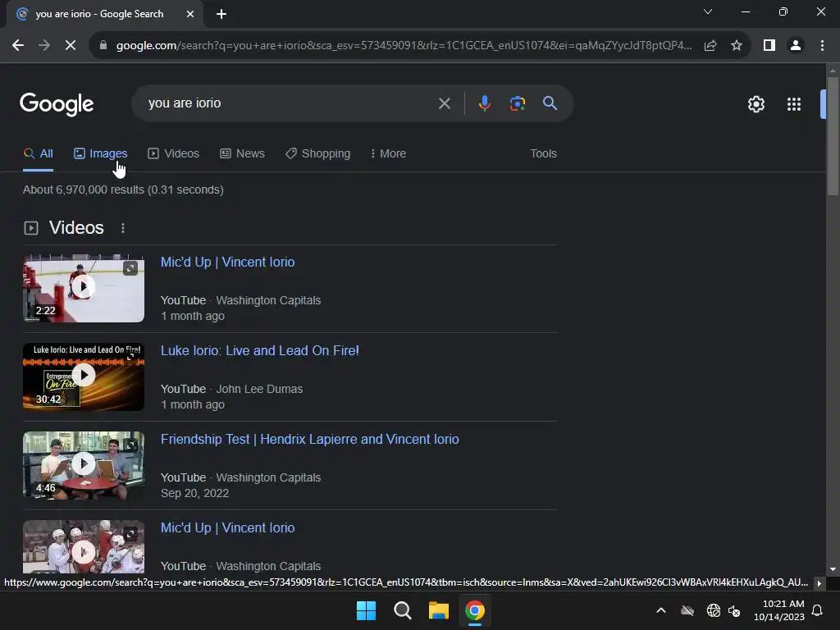Open the Windows Start menu
Viewport: 840px width, 630px height.
[367, 610]
